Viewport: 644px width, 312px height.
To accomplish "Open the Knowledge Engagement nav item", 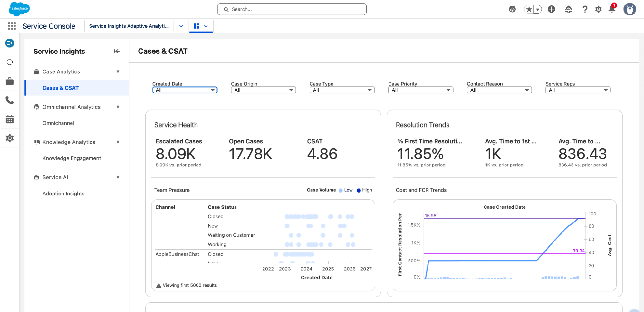I will tap(72, 158).
